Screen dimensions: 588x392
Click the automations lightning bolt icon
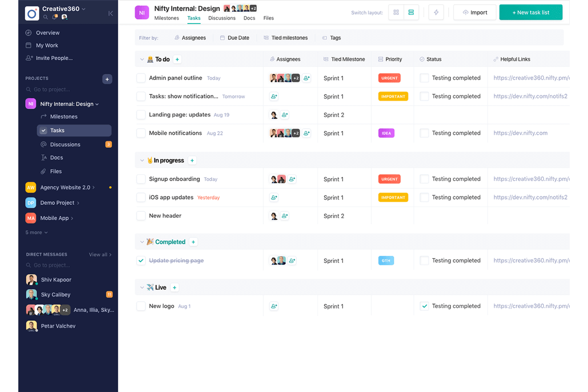pos(436,12)
